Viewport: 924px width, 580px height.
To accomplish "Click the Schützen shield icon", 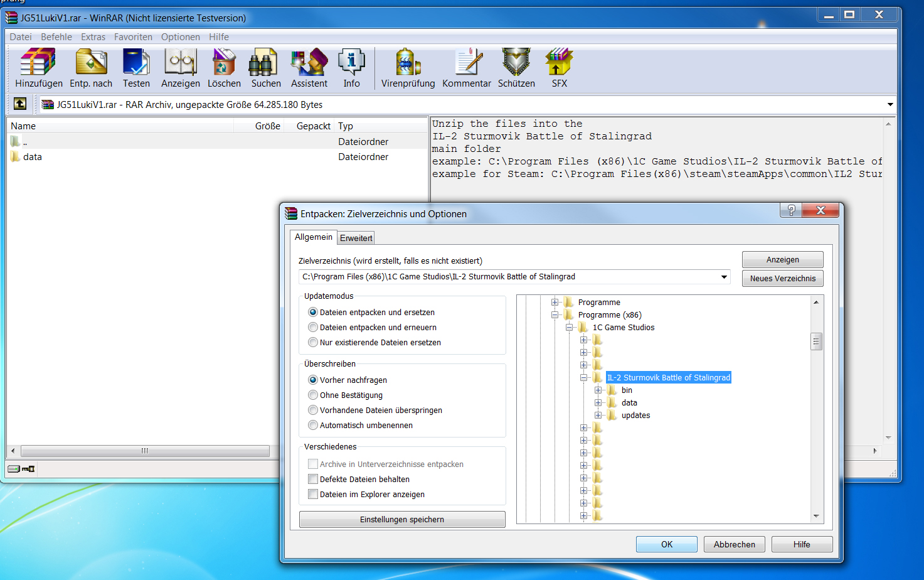I will coord(516,63).
